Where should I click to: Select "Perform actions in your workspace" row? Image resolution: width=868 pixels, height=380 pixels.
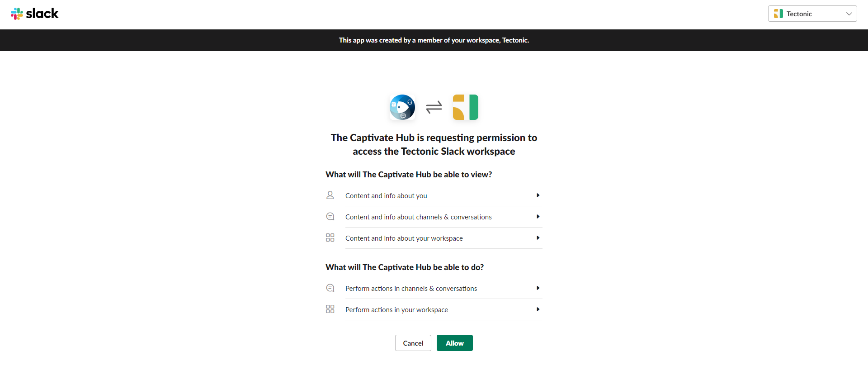pos(396,310)
